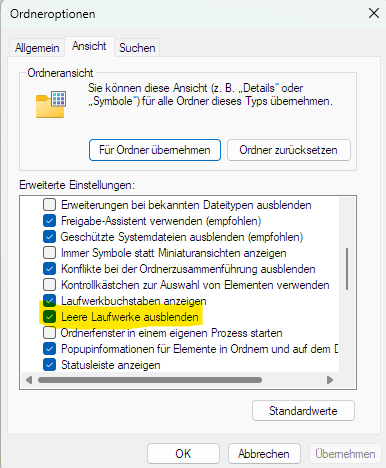Viewport: 386px width, 468px height.
Task: Click the Für Ordner übernehmen button
Action: coord(155,150)
